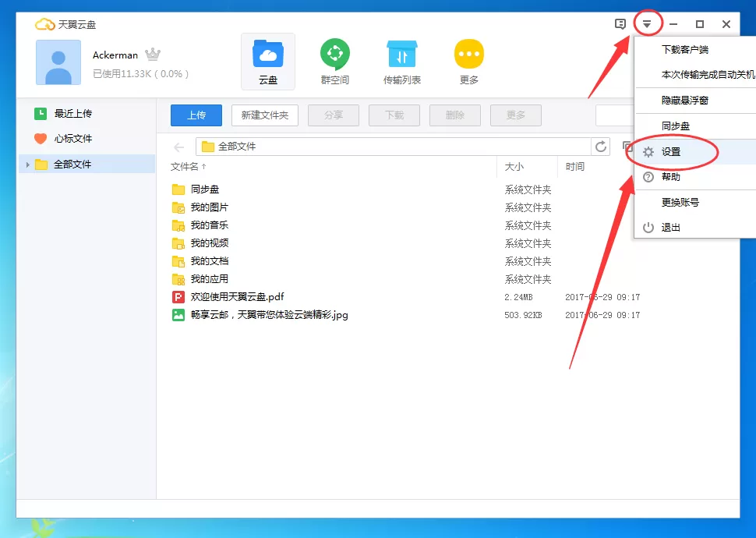
Task: Click the heart icon beside 心标文件
Action: (x=41, y=139)
